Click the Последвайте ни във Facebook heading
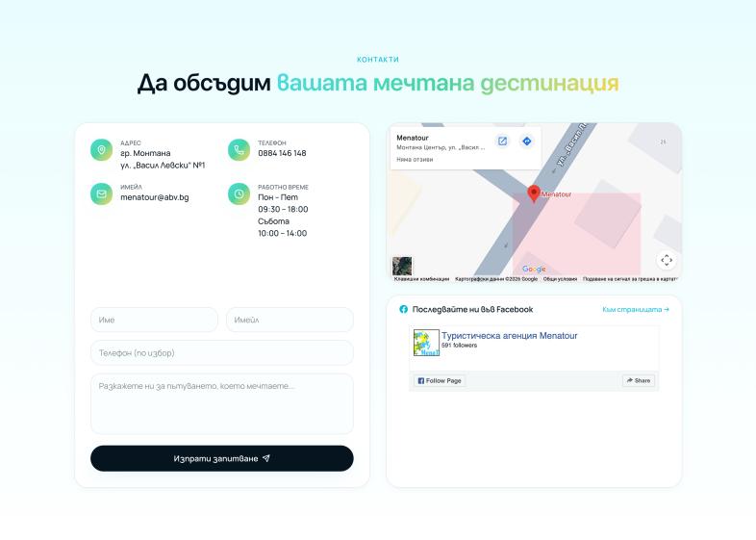 (x=472, y=309)
